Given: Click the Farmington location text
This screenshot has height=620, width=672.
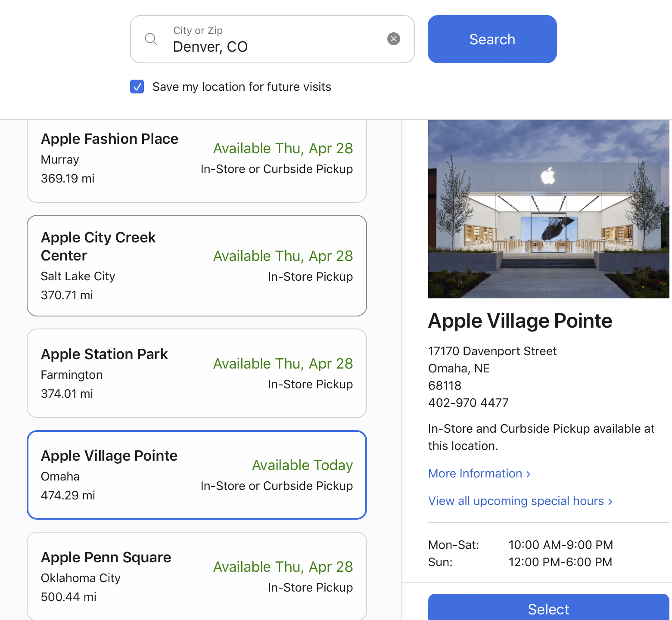Looking at the screenshot, I should click(x=72, y=375).
